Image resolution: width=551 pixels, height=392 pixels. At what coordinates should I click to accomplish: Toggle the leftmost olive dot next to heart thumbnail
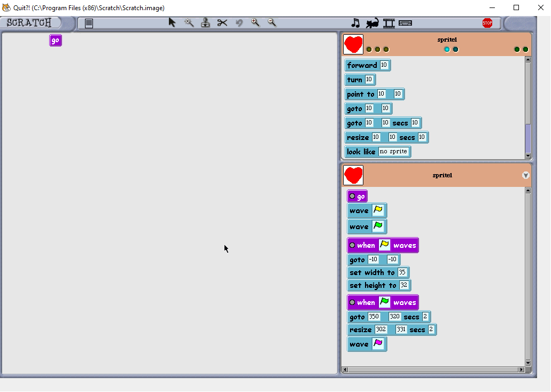click(369, 49)
